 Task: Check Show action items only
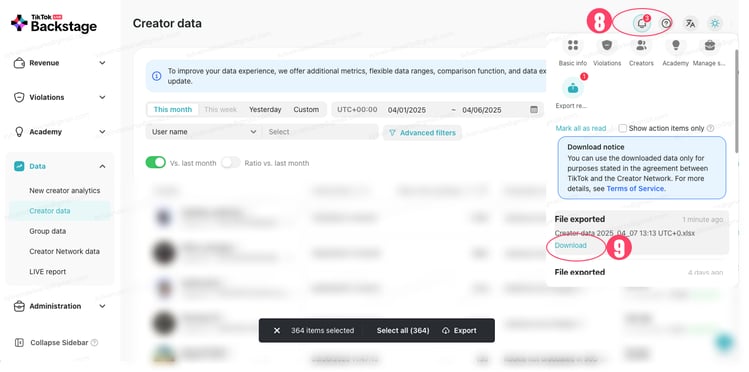coord(622,128)
